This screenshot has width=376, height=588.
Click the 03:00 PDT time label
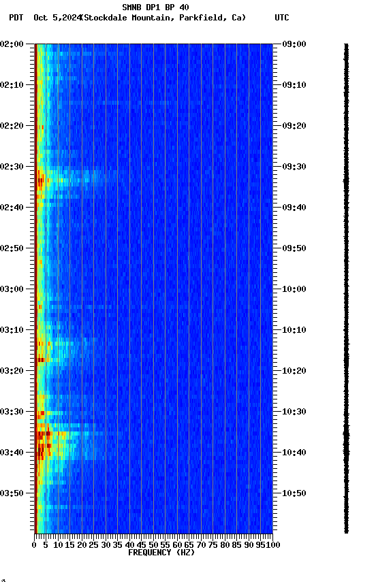12,289
